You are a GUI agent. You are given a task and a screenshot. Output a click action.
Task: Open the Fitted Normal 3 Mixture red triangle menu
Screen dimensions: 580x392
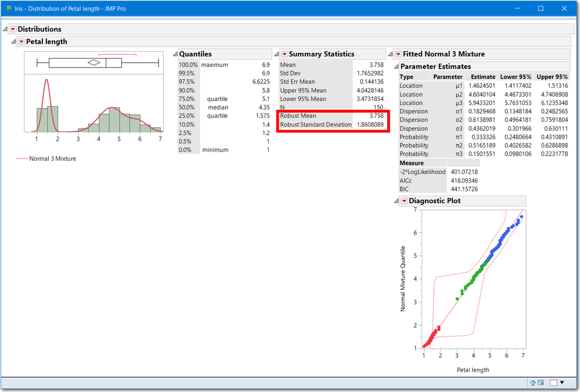coord(398,54)
